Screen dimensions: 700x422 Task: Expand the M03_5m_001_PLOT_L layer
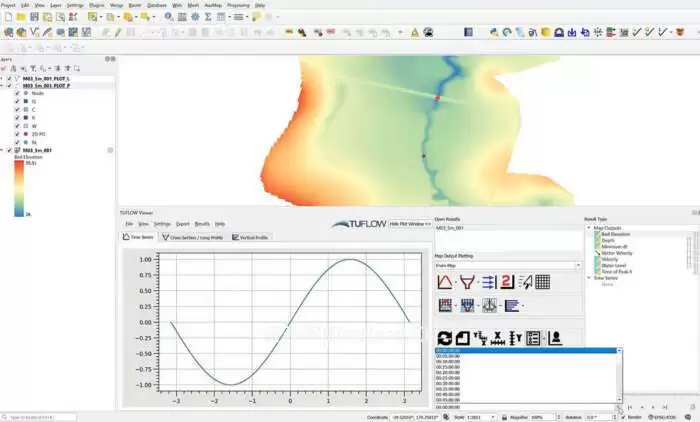point(2,79)
